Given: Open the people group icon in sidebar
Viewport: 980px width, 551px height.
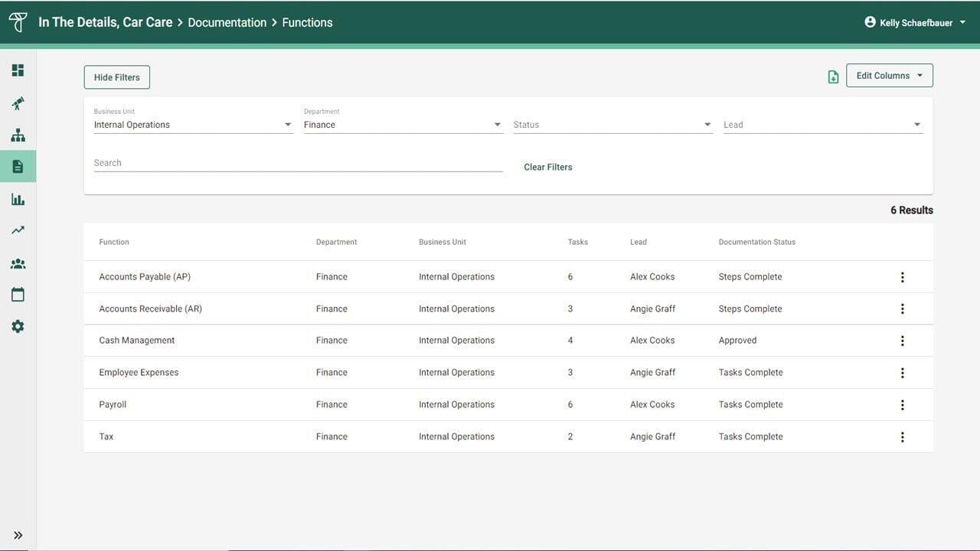Looking at the screenshot, I should 18,263.
